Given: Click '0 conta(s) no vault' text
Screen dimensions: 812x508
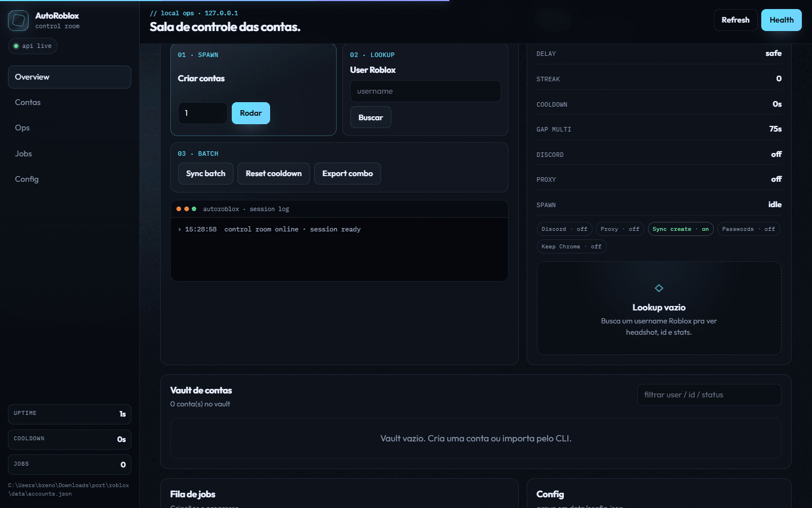Looking at the screenshot, I should coord(200,404).
